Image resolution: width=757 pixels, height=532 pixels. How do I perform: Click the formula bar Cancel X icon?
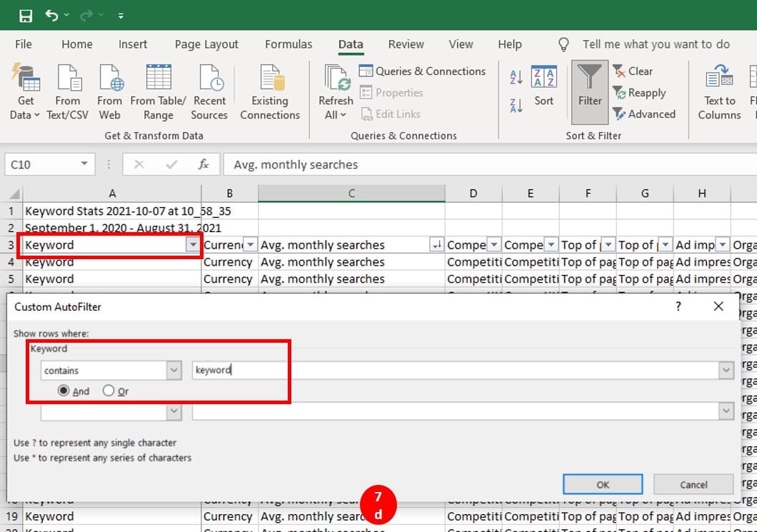coord(139,165)
